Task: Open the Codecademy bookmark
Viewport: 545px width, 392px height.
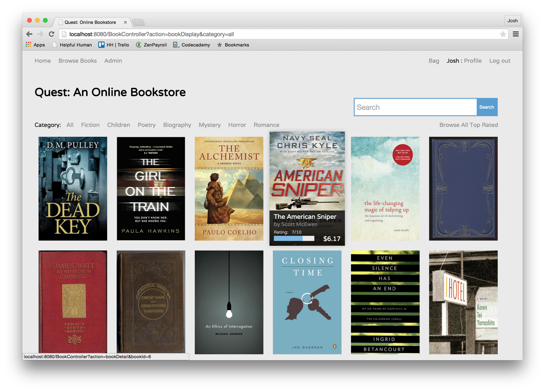Action: 192,45
